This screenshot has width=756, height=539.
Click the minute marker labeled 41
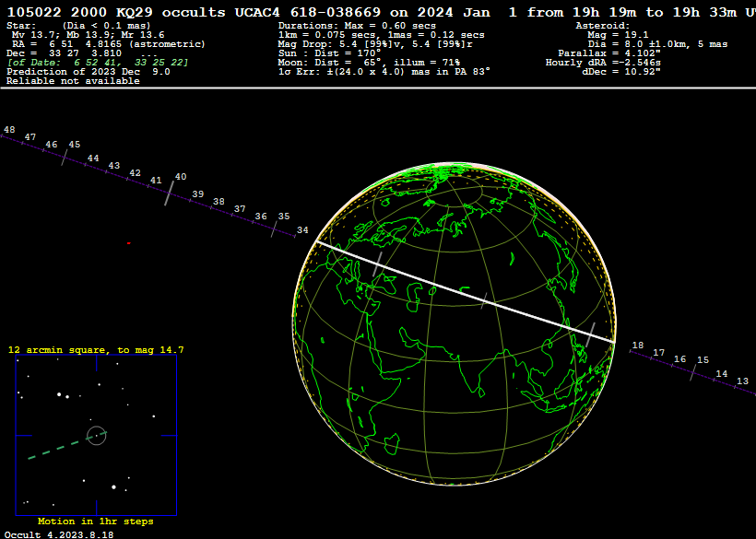(x=156, y=181)
